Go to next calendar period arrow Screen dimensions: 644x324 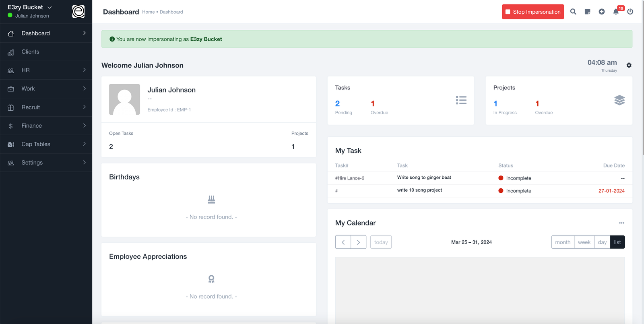[358, 242]
